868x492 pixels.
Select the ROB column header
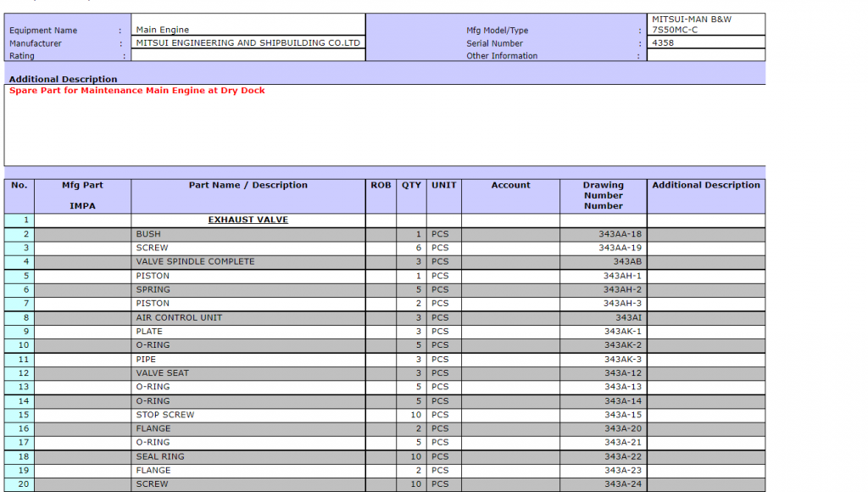[381, 186]
